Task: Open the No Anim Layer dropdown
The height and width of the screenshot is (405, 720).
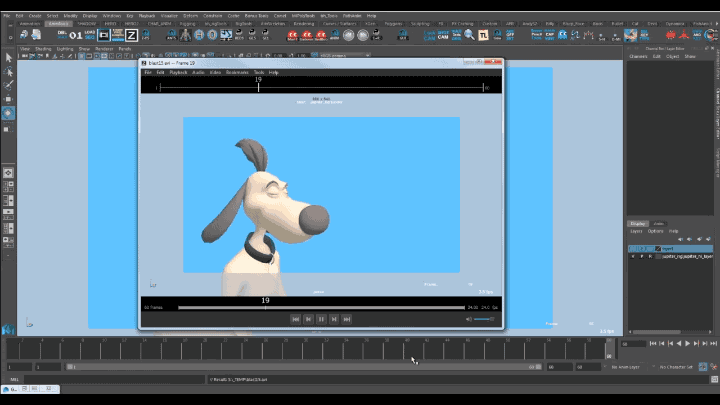Action: pos(626,367)
